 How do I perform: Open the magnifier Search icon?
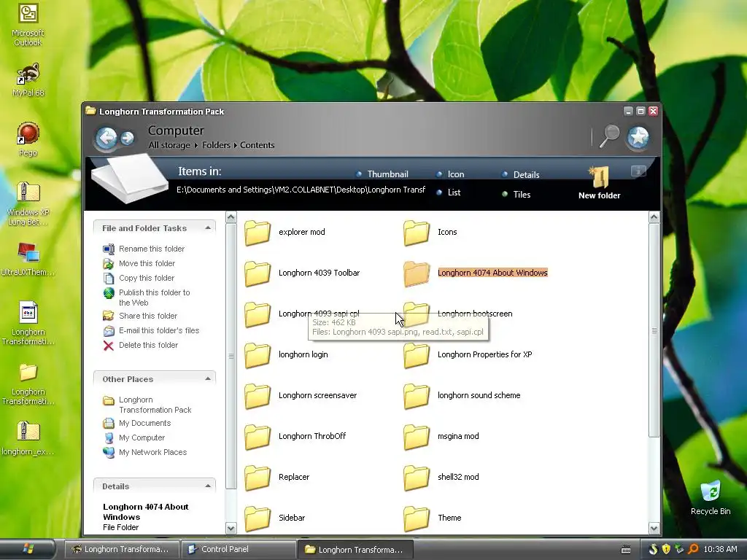(609, 136)
